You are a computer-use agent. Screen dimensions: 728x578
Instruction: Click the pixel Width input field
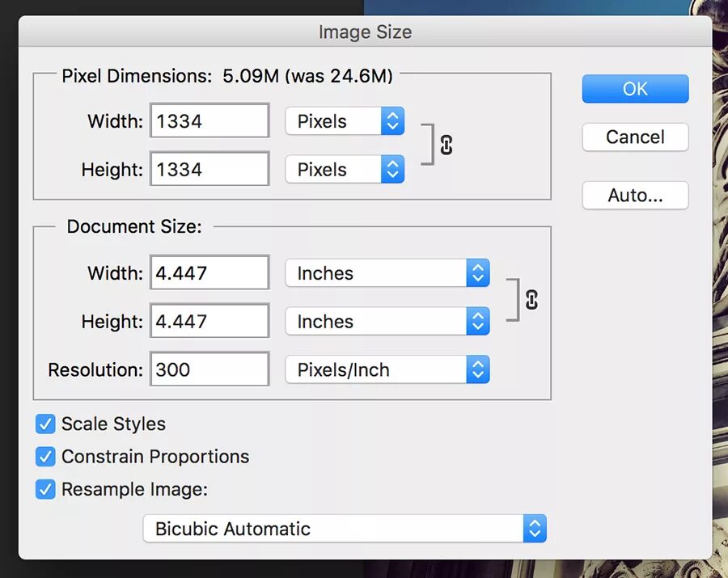pos(210,121)
